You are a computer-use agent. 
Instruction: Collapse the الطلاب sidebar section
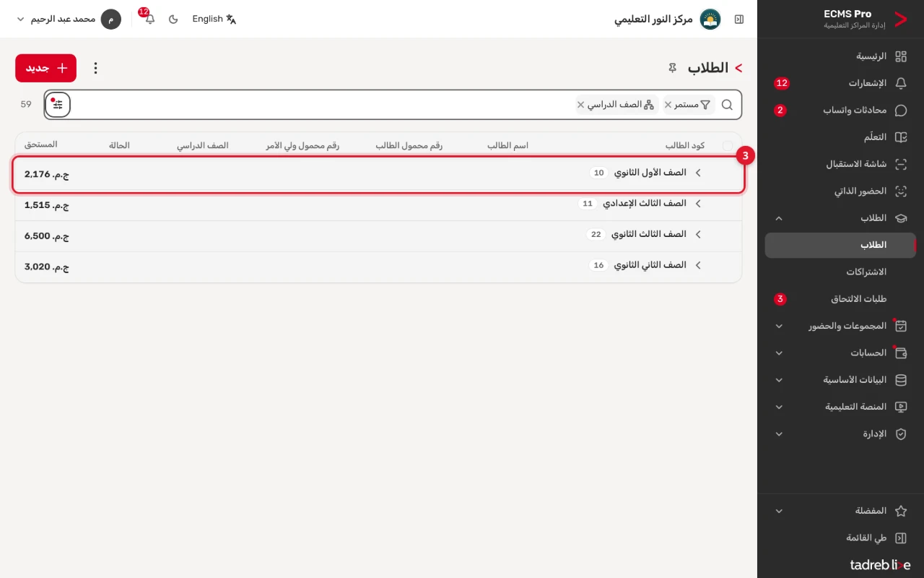(779, 218)
